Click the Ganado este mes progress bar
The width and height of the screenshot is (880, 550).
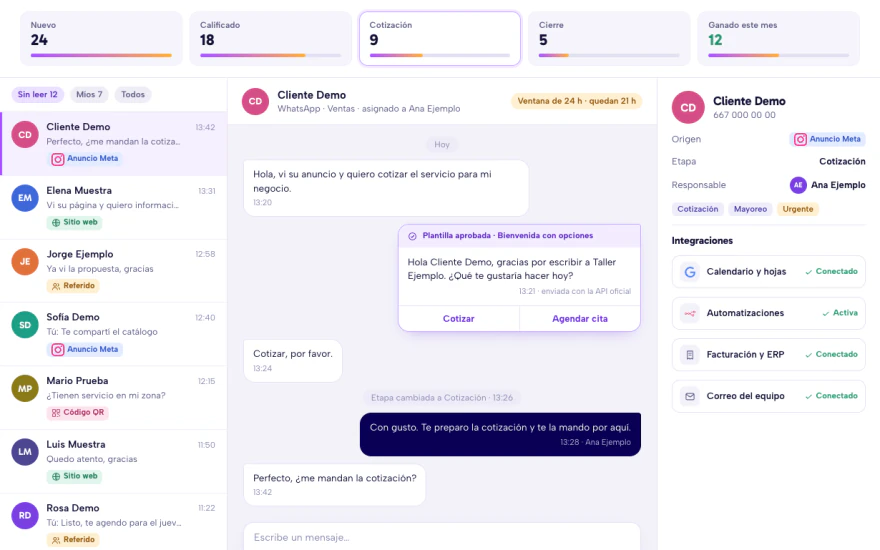(778, 56)
